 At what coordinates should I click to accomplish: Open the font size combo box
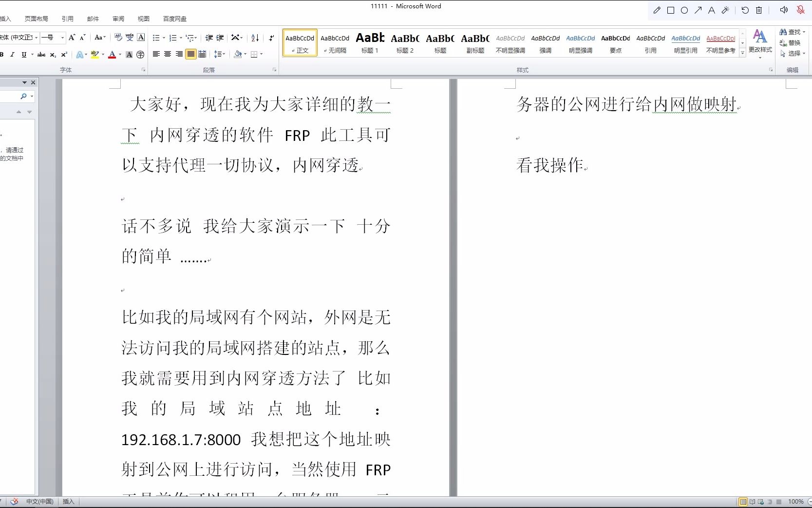coord(53,38)
